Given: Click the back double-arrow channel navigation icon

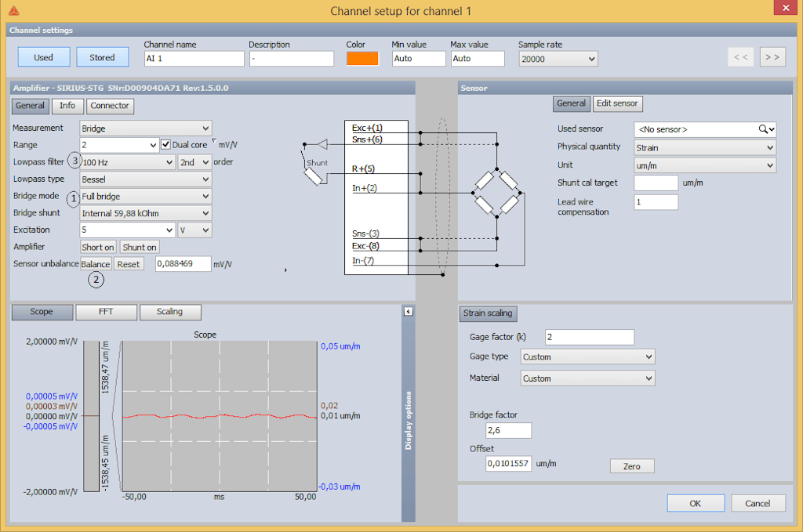Looking at the screenshot, I should coord(740,56).
